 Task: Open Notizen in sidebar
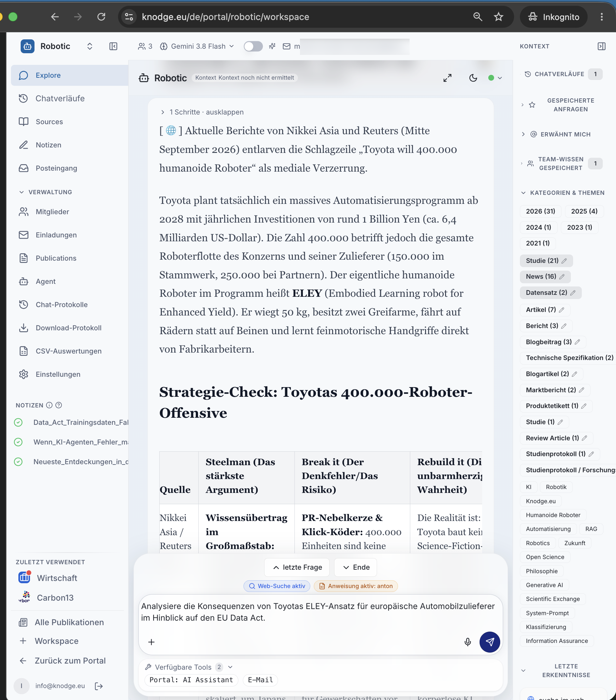pos(70,145)
